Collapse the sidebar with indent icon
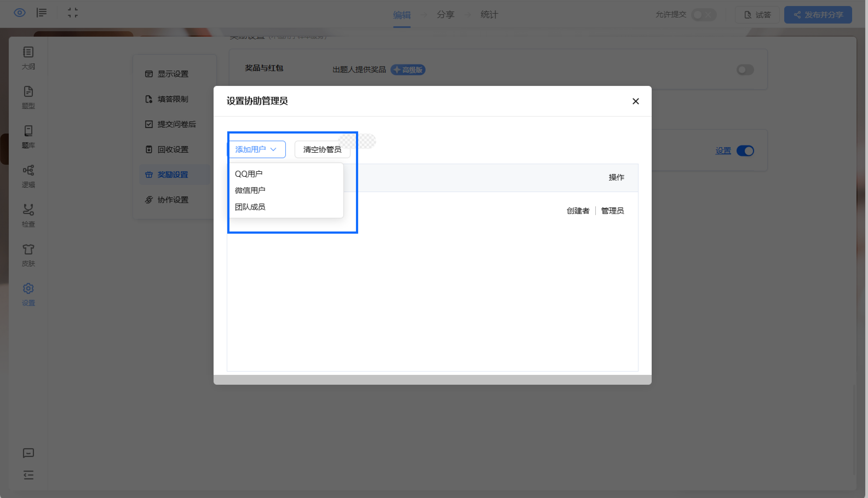 pos(28,475)
